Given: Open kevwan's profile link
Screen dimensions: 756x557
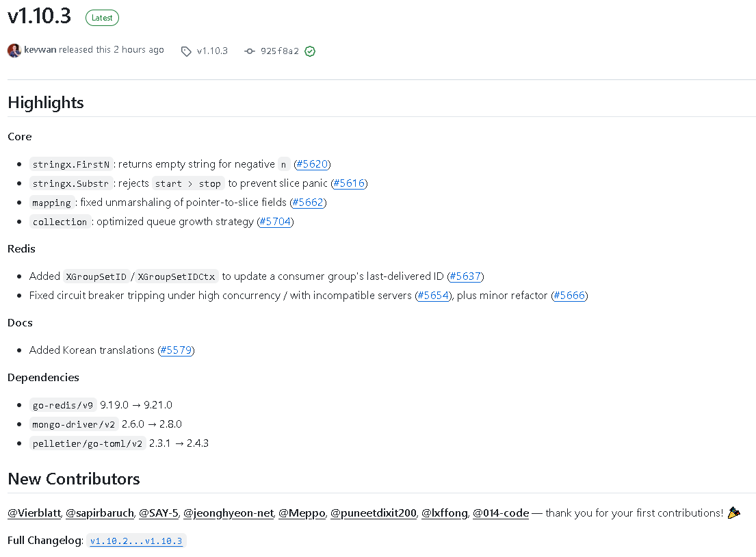Looking at the screenshot, I should (x=40, y=50).
